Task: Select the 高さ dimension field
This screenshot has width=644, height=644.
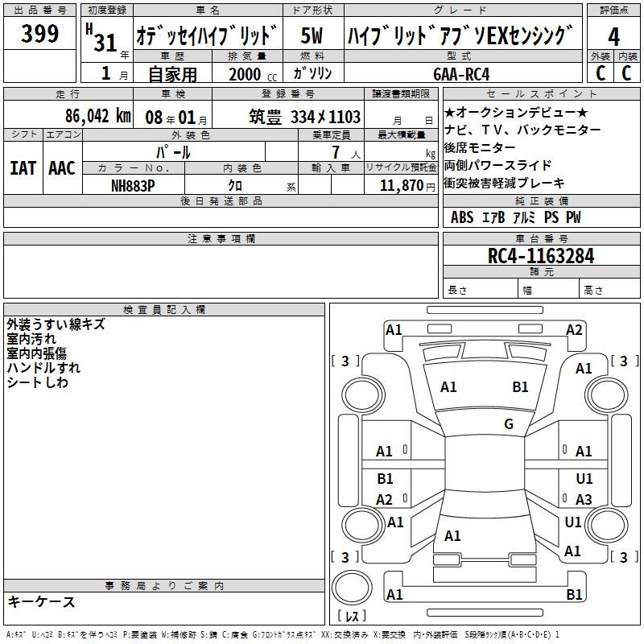Action: 610,290
